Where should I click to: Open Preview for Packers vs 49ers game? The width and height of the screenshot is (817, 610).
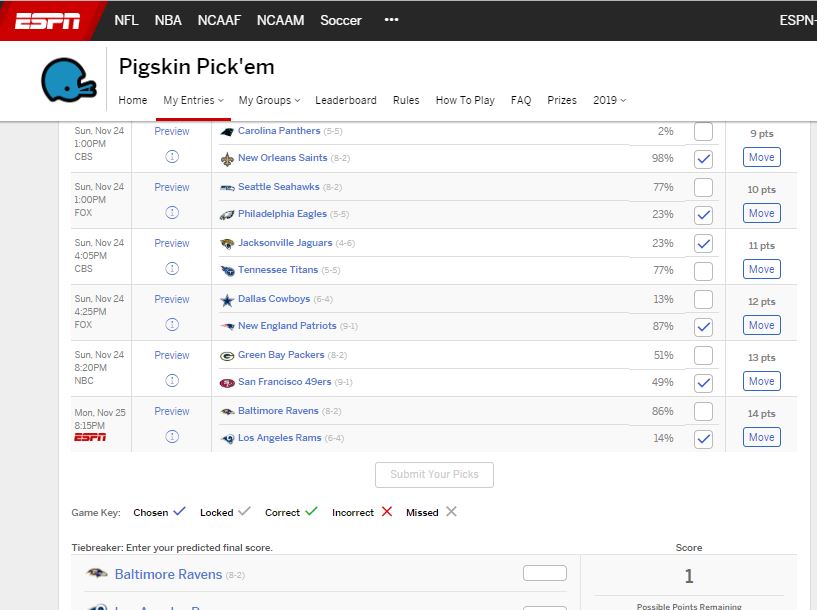coord(171,355)
